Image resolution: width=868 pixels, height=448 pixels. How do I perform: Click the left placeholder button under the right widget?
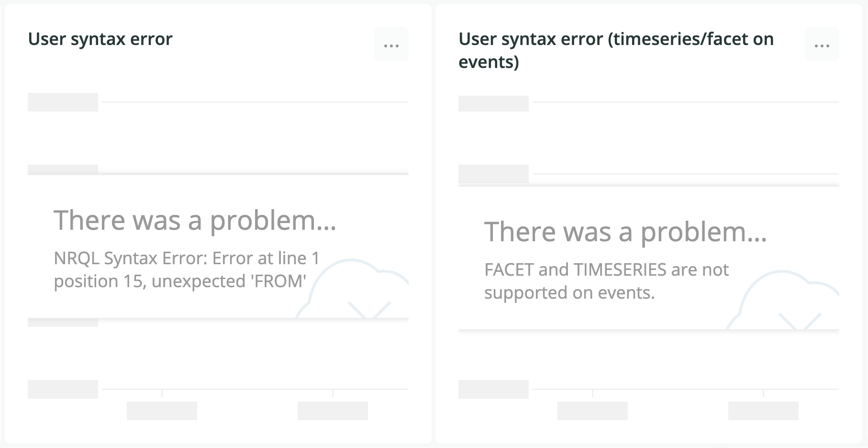592,411
